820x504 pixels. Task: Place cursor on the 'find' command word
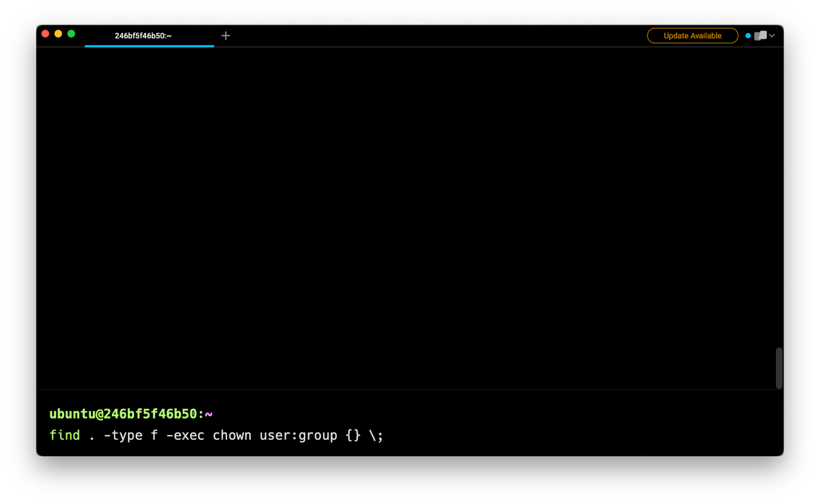pos(65,435)
